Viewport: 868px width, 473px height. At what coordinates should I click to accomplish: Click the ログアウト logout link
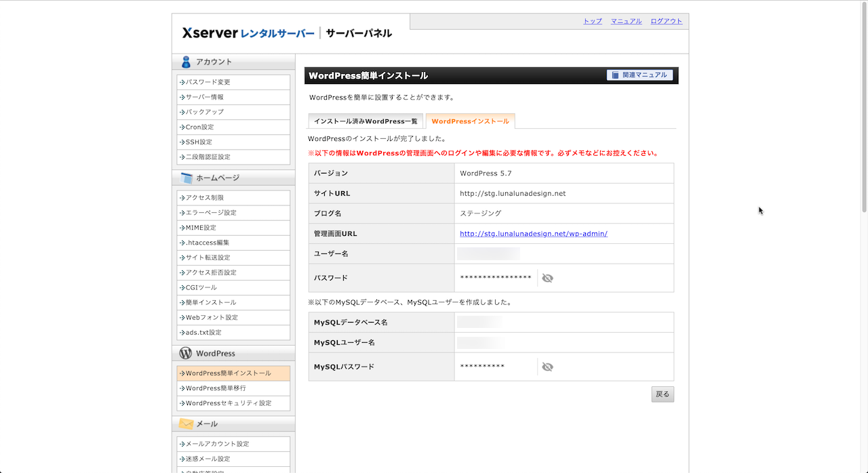point(666,21)
